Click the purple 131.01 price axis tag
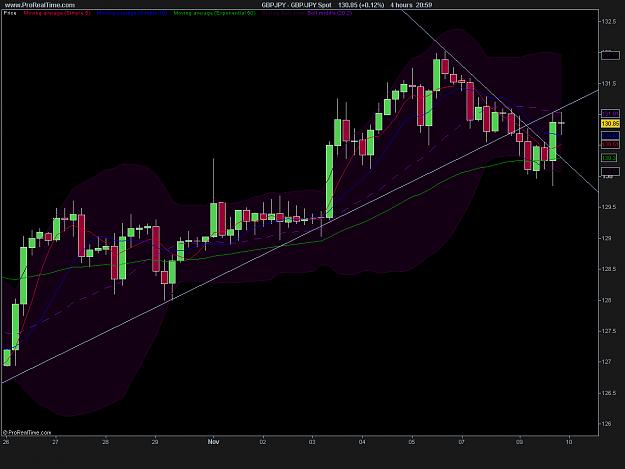This screenshot has width=625, height=469. click(x=610, y=114)
